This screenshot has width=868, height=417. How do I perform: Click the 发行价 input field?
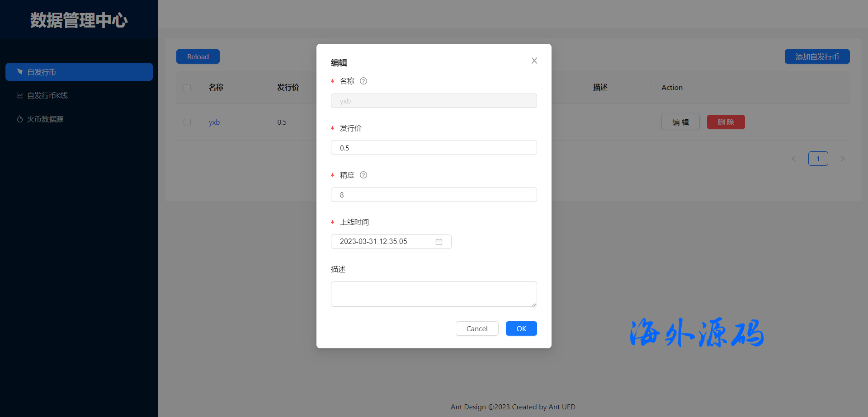tap(434, 148)
